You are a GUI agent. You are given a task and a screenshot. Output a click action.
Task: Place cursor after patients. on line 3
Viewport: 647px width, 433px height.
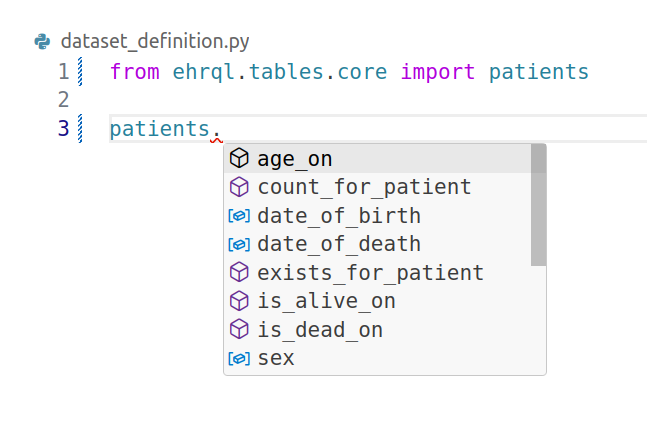tap(223, 129)
